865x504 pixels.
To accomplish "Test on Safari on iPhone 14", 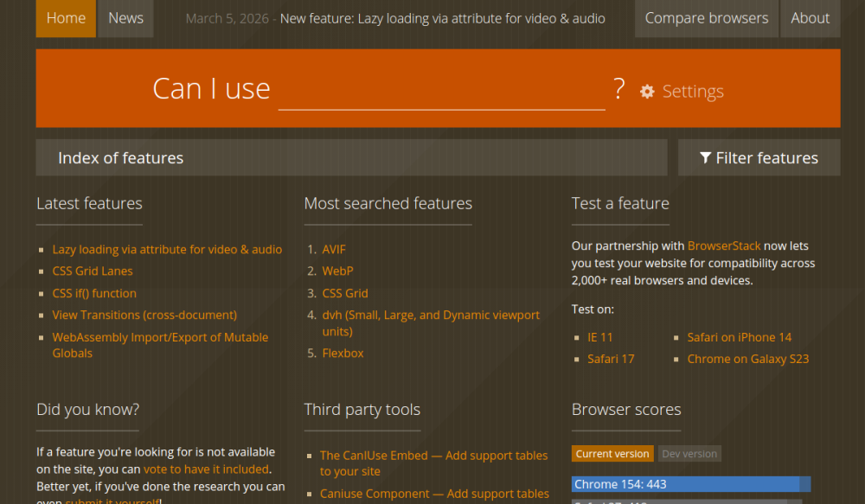I will (x=740, y=337).
